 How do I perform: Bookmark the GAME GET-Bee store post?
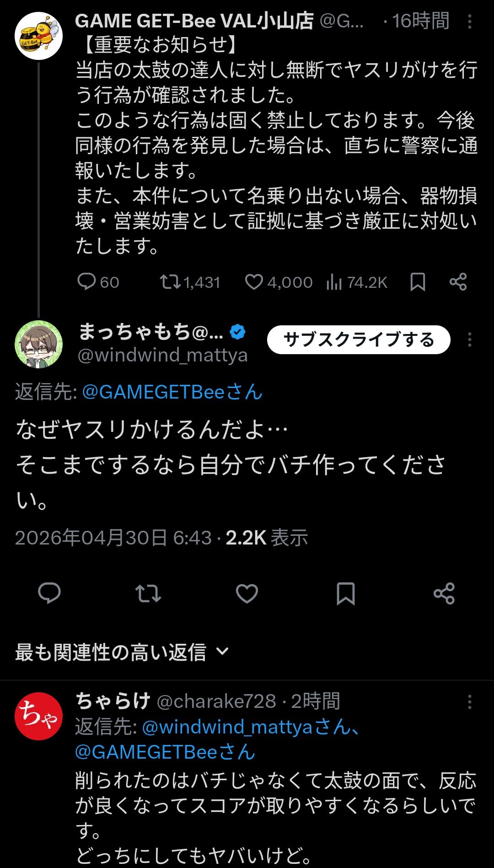[x=418, y=282]
